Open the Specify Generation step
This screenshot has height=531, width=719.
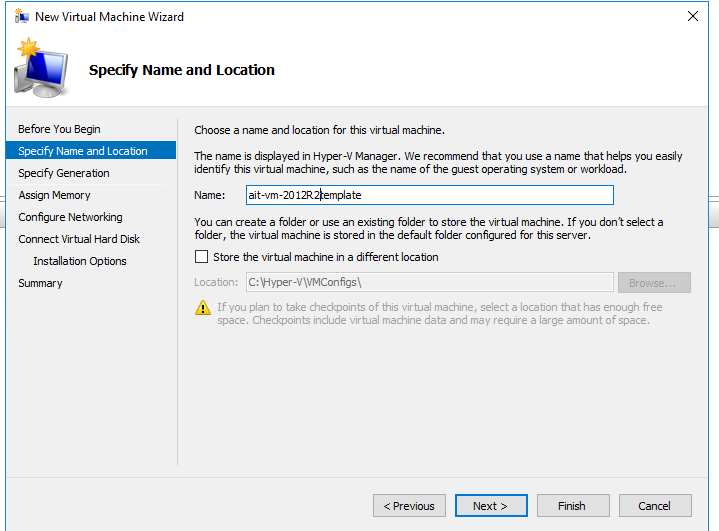click(x=64, y=173)
